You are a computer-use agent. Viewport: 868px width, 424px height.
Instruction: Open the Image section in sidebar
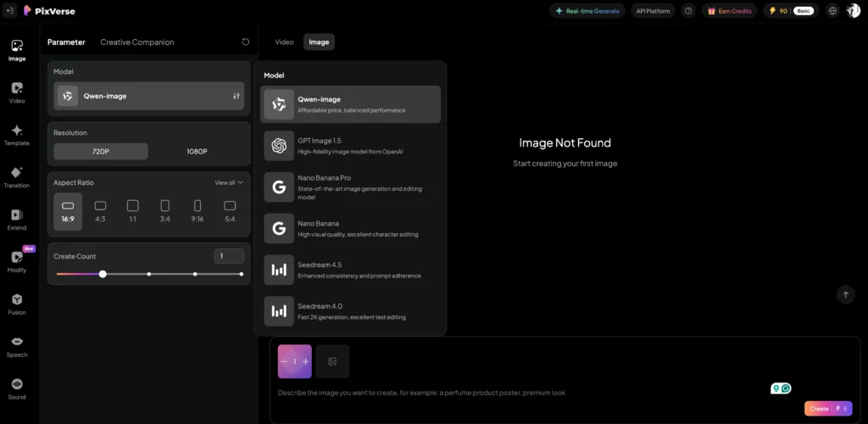[17, 50]
